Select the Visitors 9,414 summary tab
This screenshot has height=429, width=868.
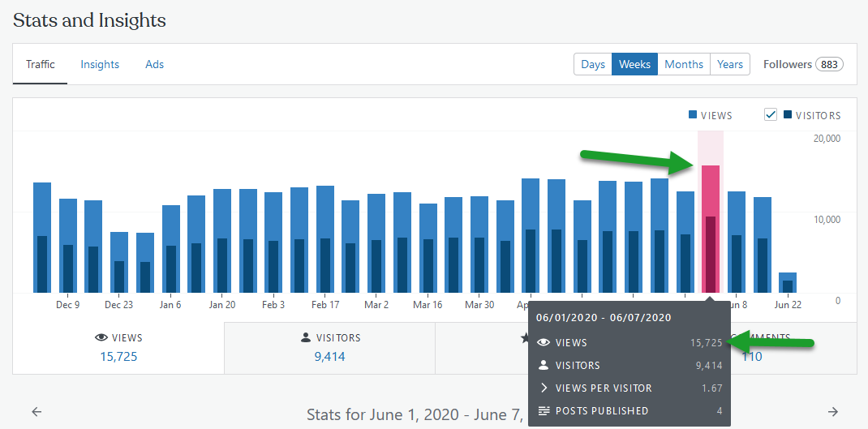point(330,348)
